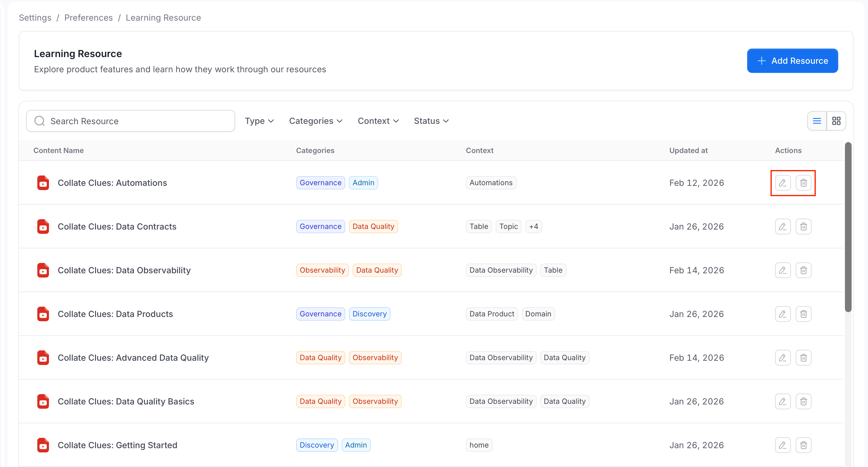Image resolution: width=868 pixels, height=467 pixels.
Task: Click the Feb 12, 2026 date cell
Action: pyautogui.click(x=696, y=183)
